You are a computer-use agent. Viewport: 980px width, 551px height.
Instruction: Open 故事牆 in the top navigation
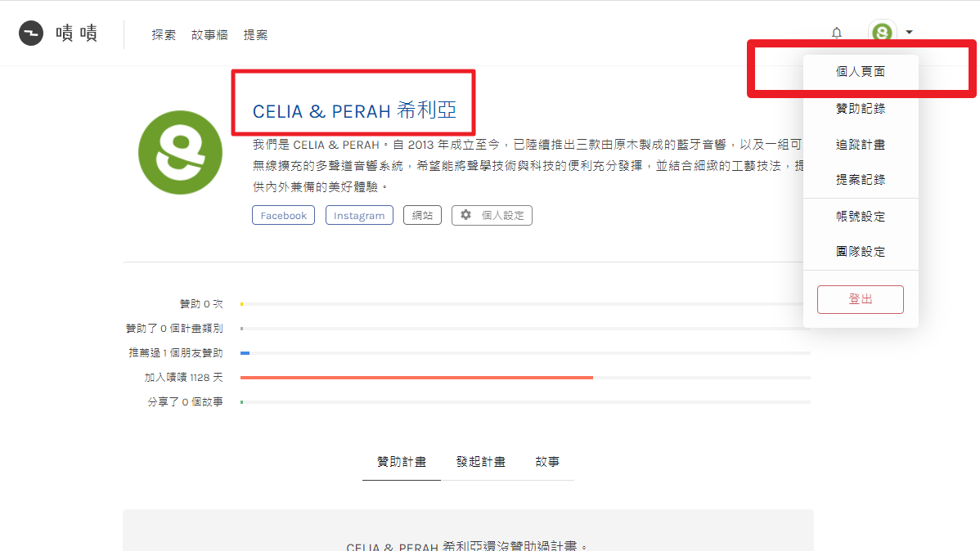point(209,35)
